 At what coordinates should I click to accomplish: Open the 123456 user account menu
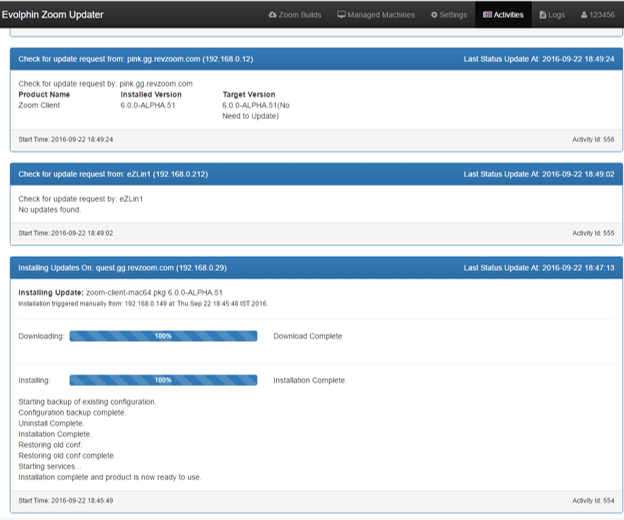point(601,15)
